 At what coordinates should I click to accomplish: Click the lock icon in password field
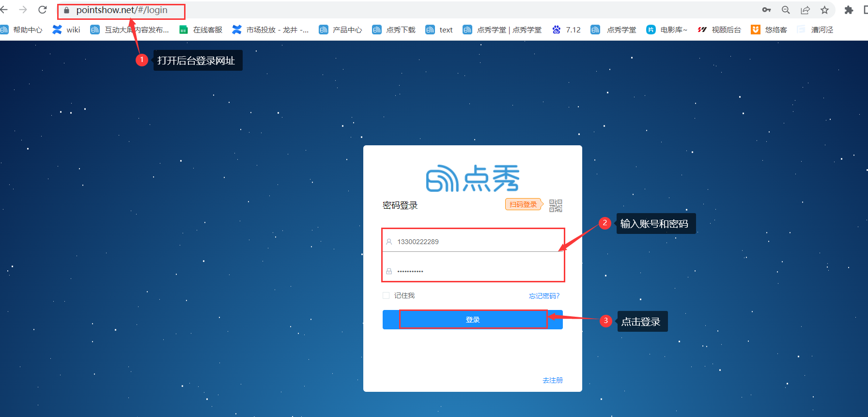point(389,271)
